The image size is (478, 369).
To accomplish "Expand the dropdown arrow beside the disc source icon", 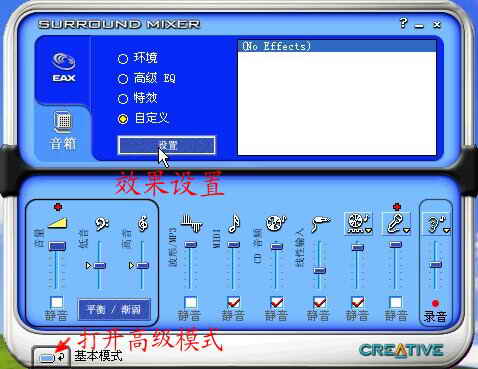I will 368,230.
